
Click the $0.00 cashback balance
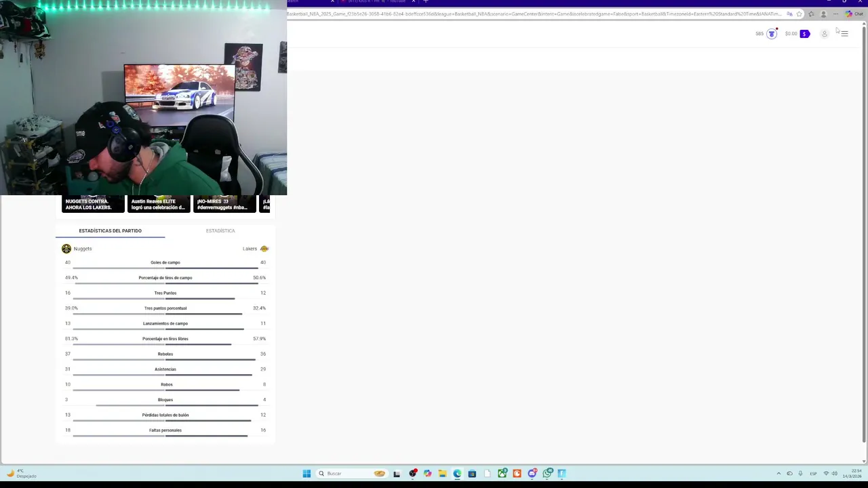click(791, 34)
